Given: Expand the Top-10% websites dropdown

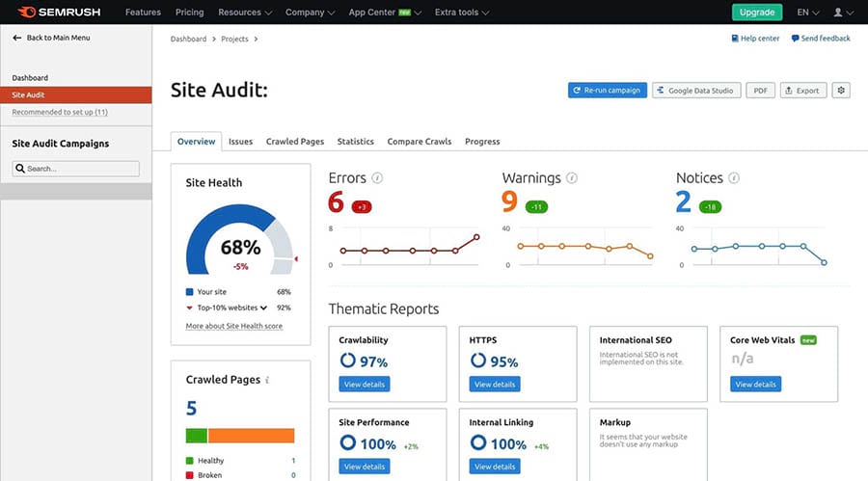Looking at the screenshot, I should (263, 307).
